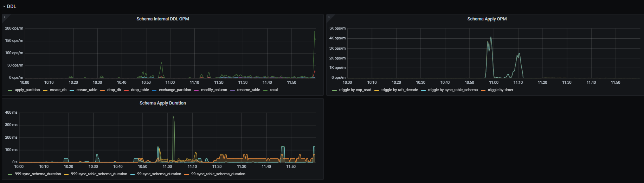
Task: Click the color line icon beside triggle-by-raft_decode
Action: click(377, 90)
